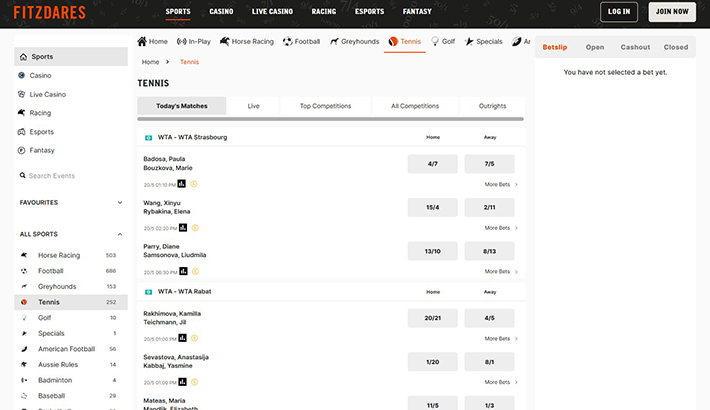Expand More Bets for Wang vs Rybakina
Image resolution: width=710 pixels, height=410 pixels.
[501, 228]
